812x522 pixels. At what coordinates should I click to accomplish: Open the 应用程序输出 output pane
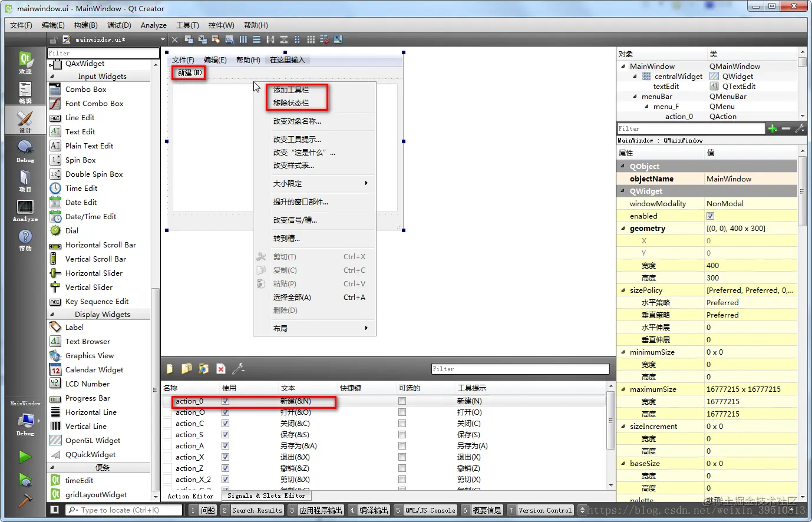click(x=315, y=510)
